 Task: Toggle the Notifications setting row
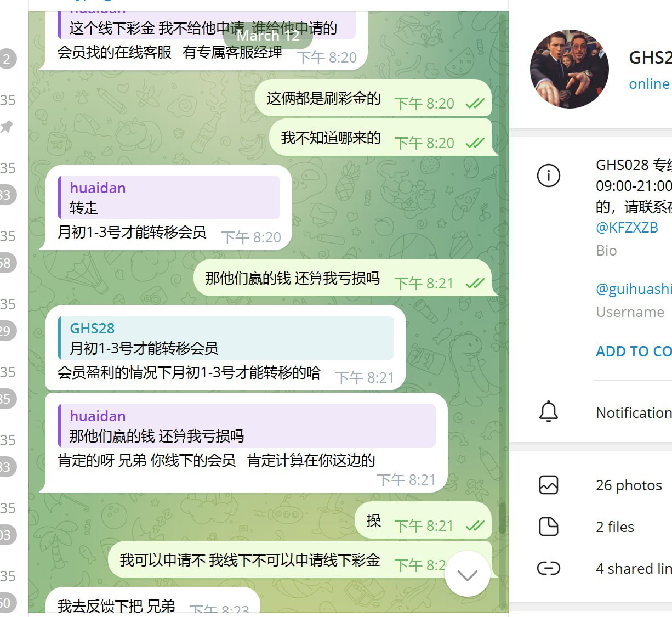pyautogui.click(x=591, y=412)
